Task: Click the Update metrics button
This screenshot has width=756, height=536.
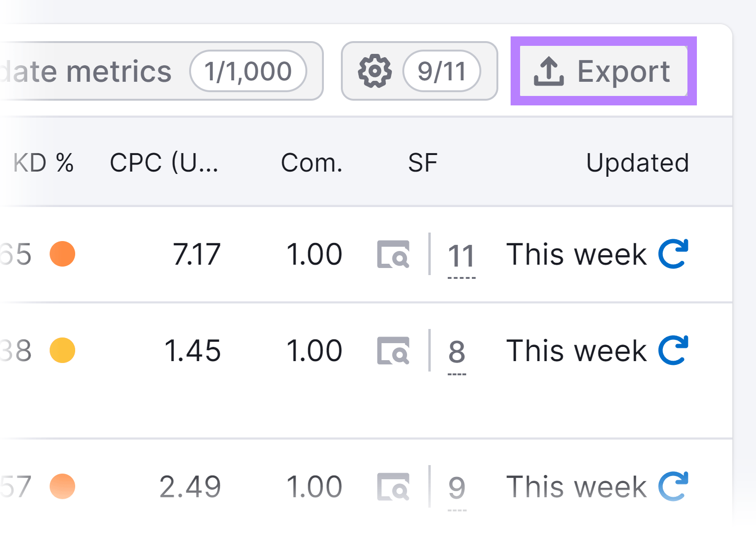Action: coord(90,72)
